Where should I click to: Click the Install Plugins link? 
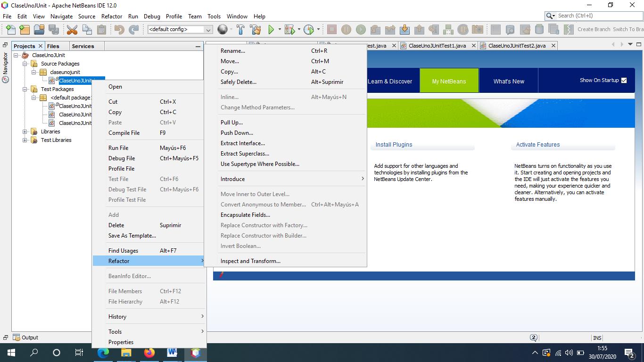click(394, 145)
